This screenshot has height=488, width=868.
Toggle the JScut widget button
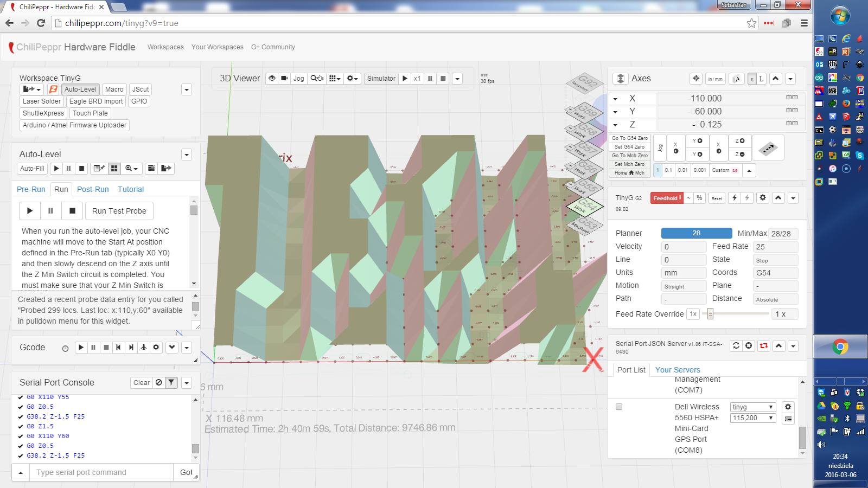(141, 89)
